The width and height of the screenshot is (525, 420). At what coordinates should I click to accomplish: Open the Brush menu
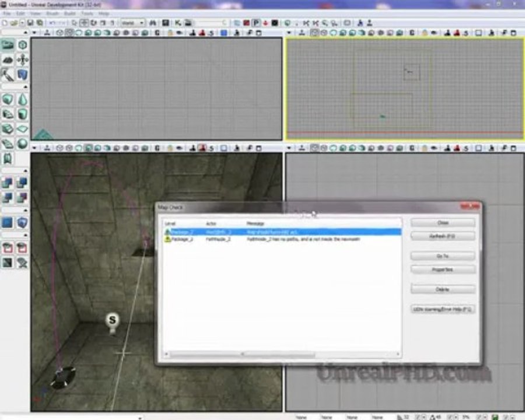point(52,13)
